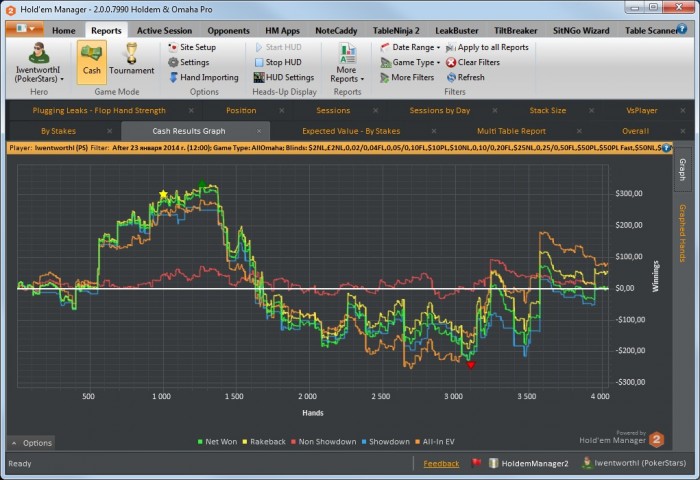Open Site Setup options
The image size is (700, 480).
[x=192, y=47]
